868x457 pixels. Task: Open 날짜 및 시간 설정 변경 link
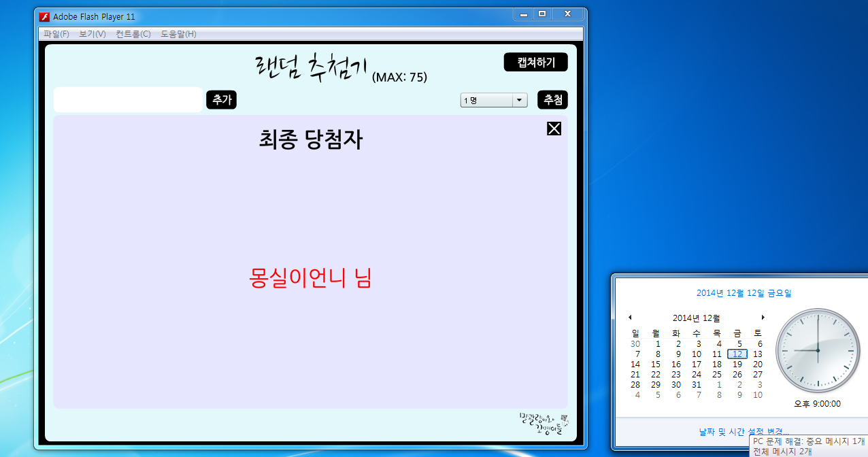pos(744,431)
